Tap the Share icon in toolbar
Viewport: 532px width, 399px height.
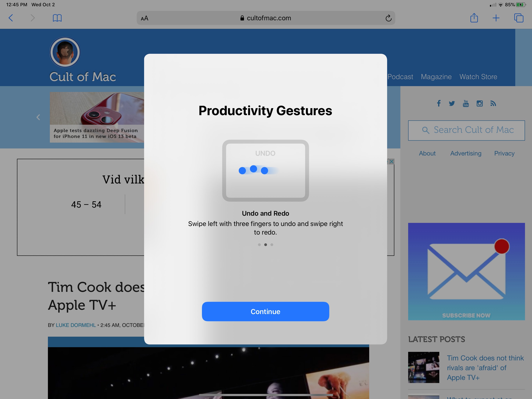coord(474,18)
